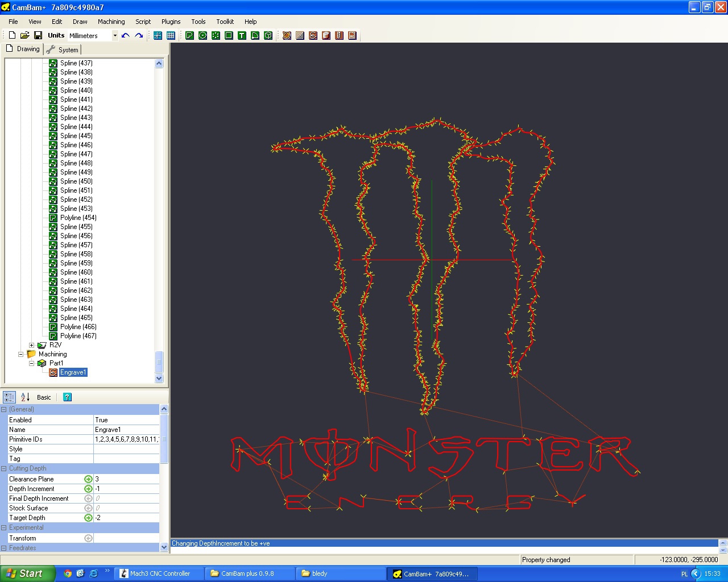Select the Rectangle draw tool
The height and width of the screenshot is (582, 728).
tap(229, 35)
